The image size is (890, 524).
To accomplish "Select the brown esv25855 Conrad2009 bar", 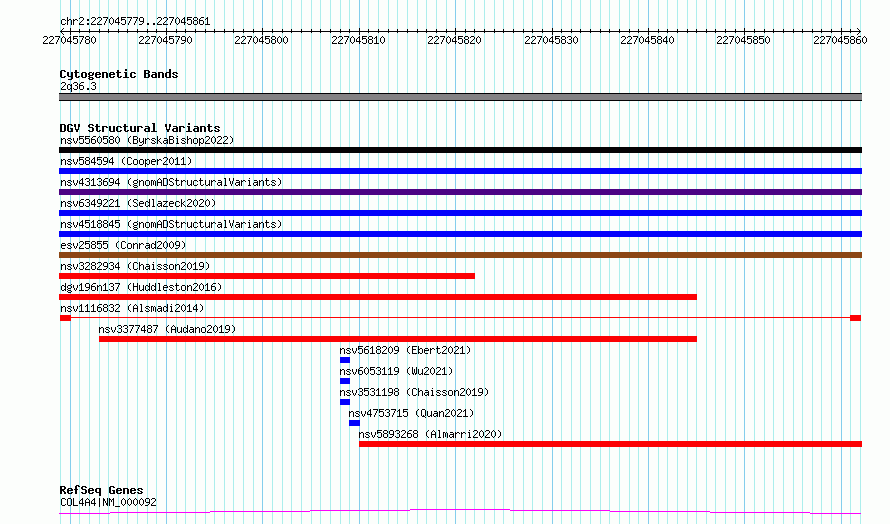I will pyautogui.click(x=460, y=255).
